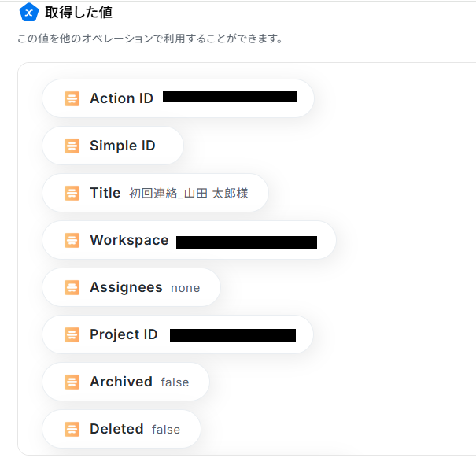Click the orange icon next to Simple ID
Image resolution: width=476 pixels, height=458 pixels.
pyautogui.click(x=72, y=146)
